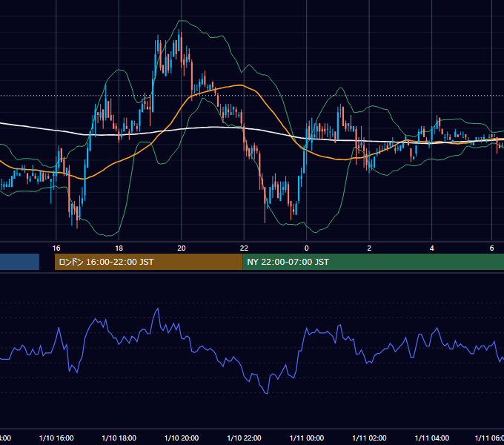The width and height of the screenshot is (504, 445).
Task: Click the '0' hour label on the upper chart axis
Action: point(306,248)
